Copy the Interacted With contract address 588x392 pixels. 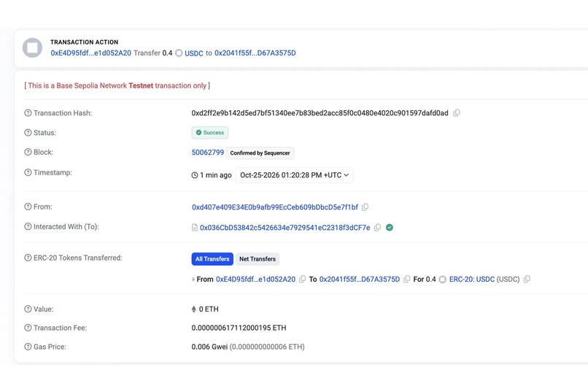pyautogui.click(x=377, y=227)
